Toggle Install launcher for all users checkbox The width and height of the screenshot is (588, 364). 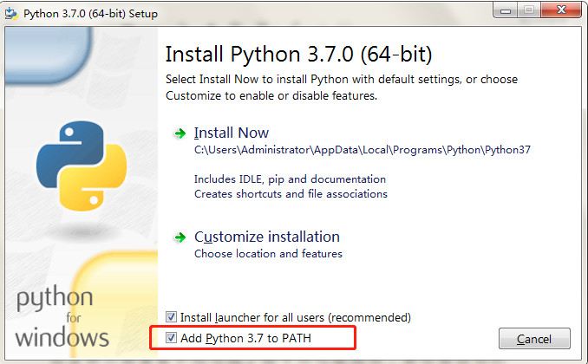(171, 317)
